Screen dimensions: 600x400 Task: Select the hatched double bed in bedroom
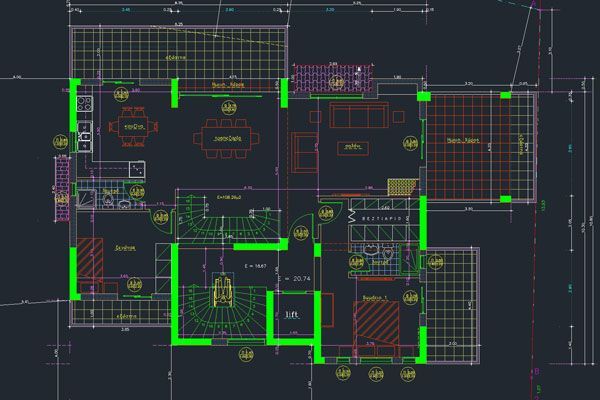coord(375,322)
